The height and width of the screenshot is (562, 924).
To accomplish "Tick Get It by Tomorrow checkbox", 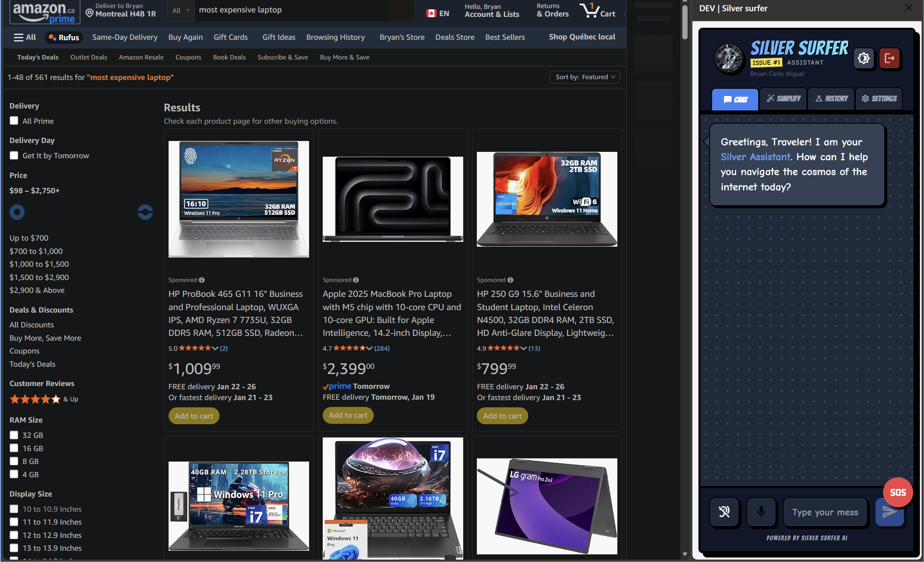I will tap(14, 155).
